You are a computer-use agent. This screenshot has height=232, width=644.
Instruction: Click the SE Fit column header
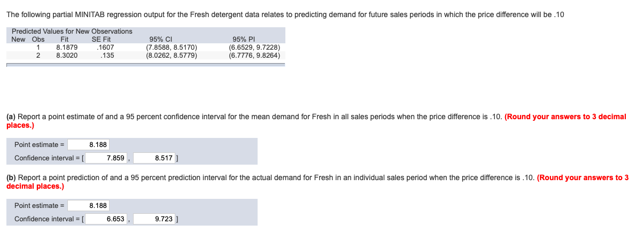point(101,39)
